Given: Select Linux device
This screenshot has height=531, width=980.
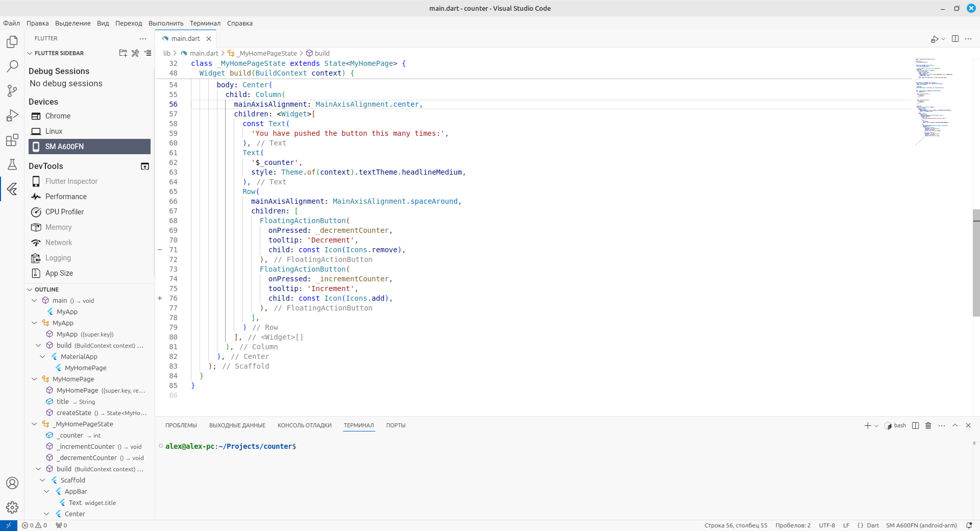Looking at the screenshot, I should (x=89, y=131).
